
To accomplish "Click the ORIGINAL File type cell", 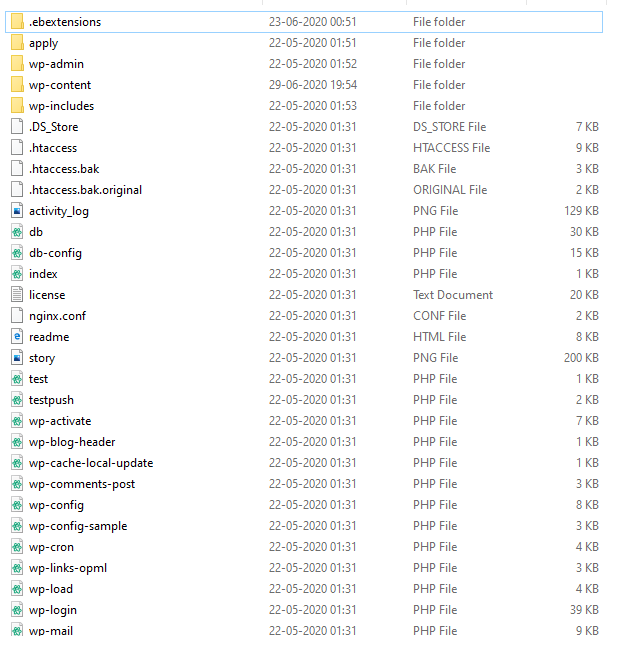I will point(450,190).
